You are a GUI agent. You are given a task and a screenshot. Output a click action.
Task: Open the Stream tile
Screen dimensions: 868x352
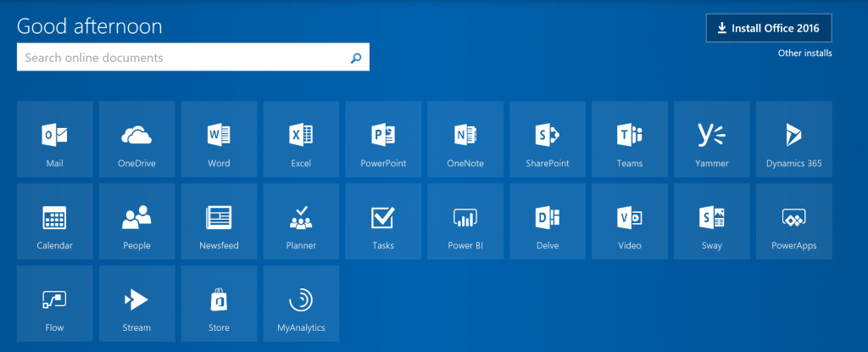pos(136,303)
